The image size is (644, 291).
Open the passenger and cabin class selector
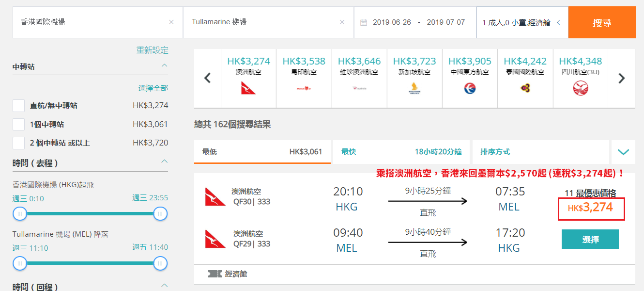pyautogui.click(x=522, y=22)
